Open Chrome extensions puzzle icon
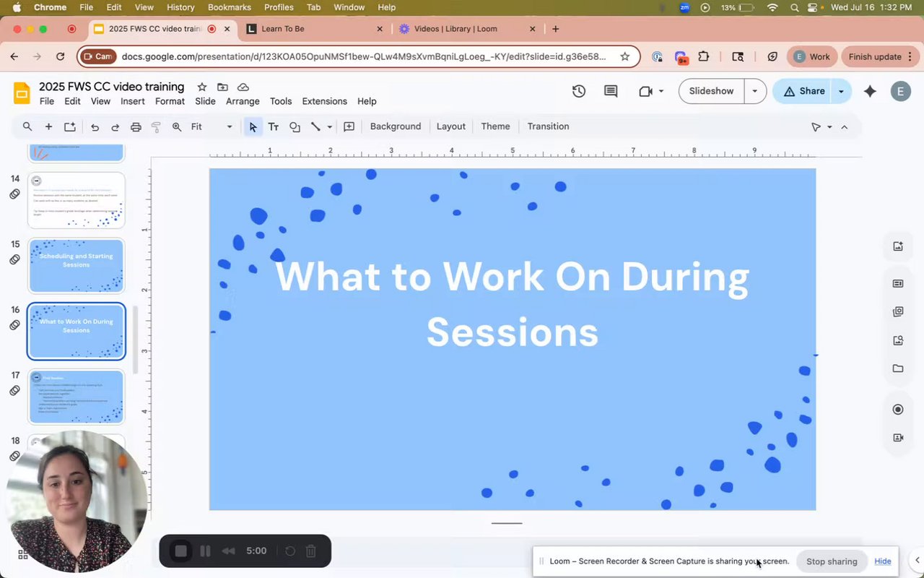The height and width of the screenshot is (578, 924). [x=704, y=56]
